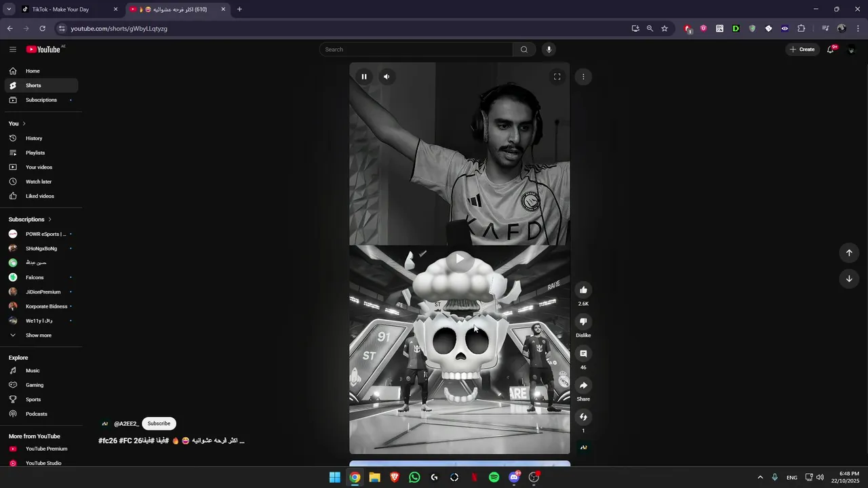Image resolution: width=868 pixels, height=488 pixels.
Task: Subscribe to @A2EE2_ channel
Action: click(x=159, y=424)
